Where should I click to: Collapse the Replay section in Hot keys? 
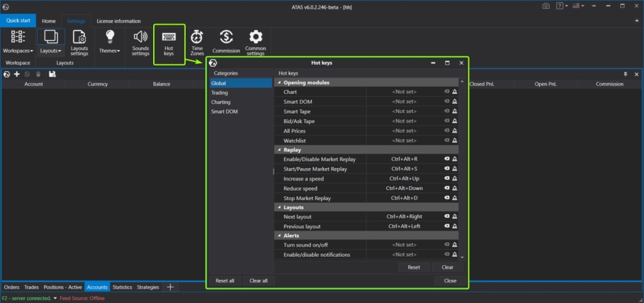click(x=279, y=150)
